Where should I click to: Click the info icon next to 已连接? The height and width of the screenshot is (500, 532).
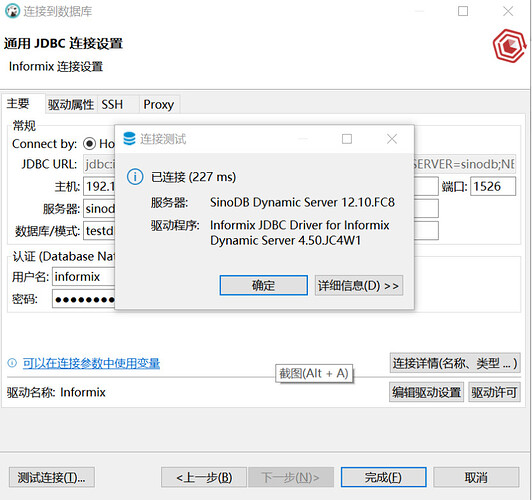point(135,177)
